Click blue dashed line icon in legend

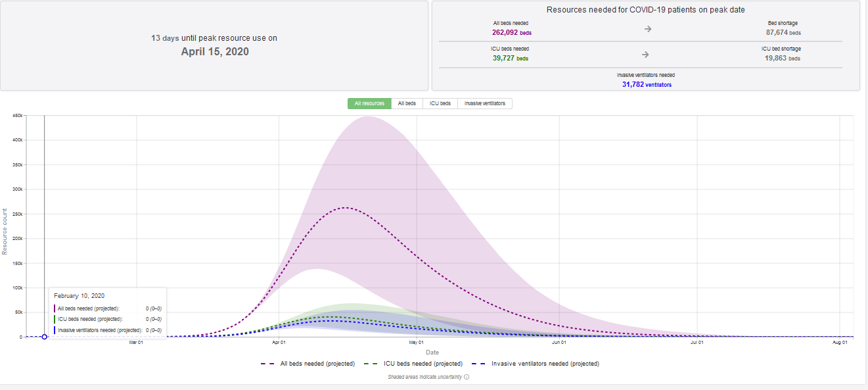click(478, 364)
